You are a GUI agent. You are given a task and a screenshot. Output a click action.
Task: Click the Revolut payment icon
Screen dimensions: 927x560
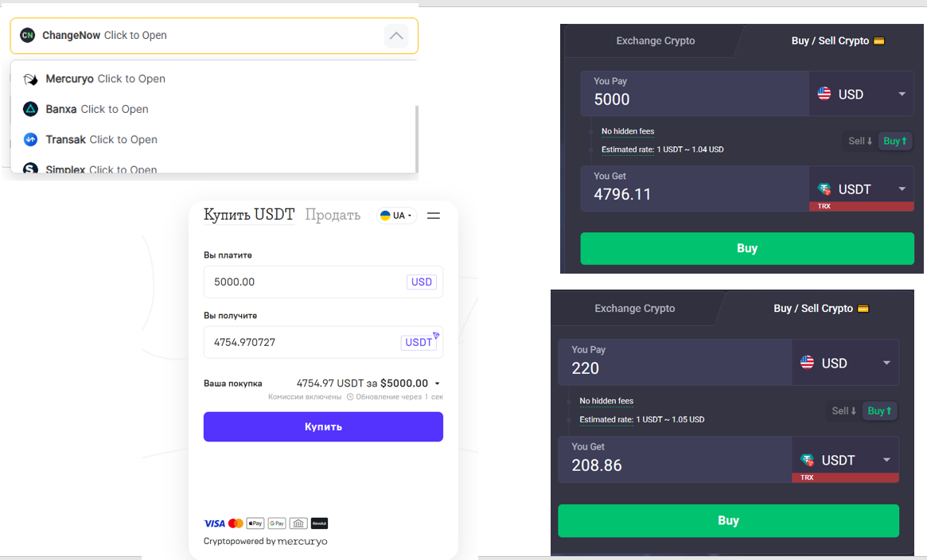[319, 523]
